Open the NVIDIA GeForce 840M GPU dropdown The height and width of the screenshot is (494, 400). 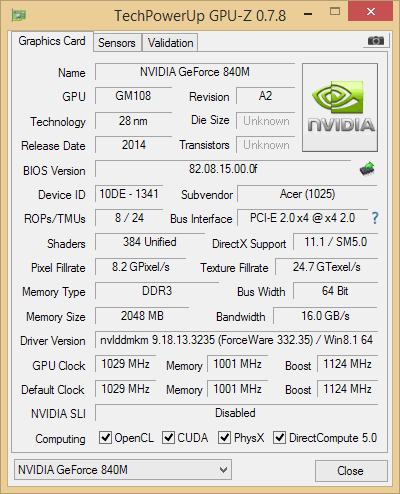tap(123, 470)
